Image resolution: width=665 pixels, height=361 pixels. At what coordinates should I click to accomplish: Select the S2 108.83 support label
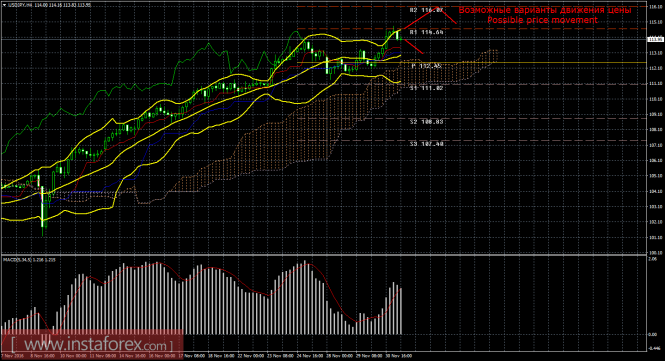point(426,122)
